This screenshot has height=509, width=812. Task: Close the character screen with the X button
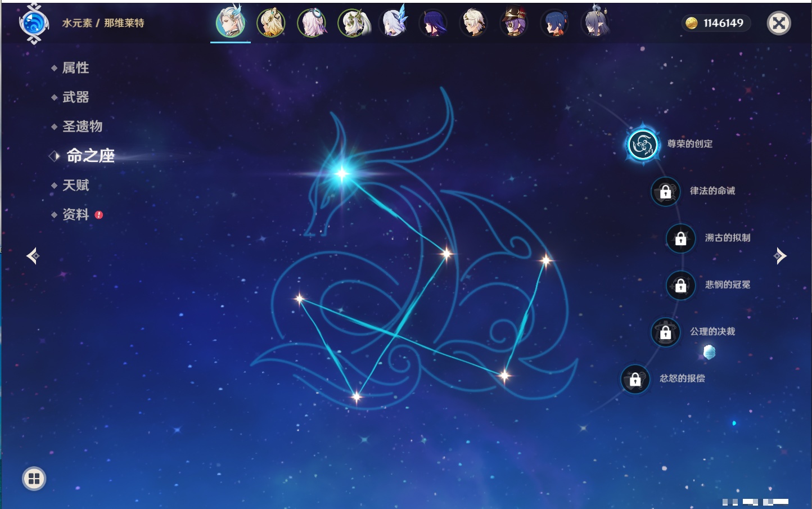point(779,23)
